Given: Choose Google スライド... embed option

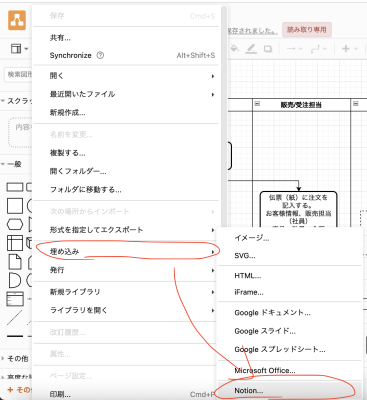Looking at the screenshot, I should (289, 331).
